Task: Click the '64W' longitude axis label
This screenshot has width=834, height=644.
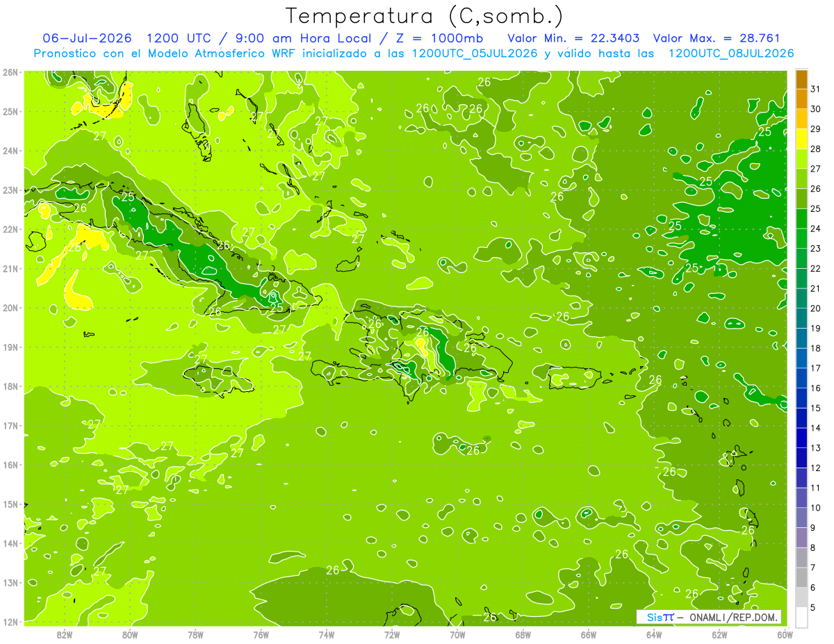Action: [654, 634]
